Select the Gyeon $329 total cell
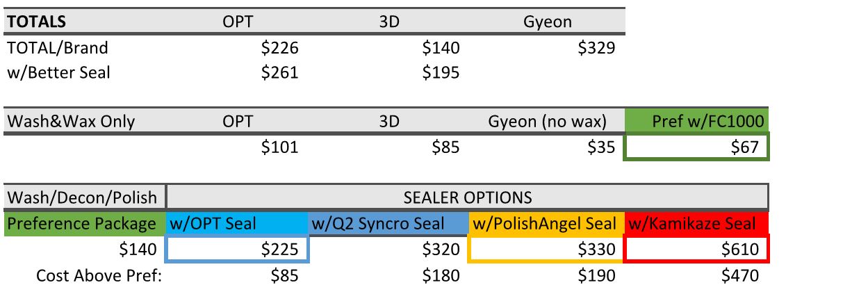 [547, 48]
